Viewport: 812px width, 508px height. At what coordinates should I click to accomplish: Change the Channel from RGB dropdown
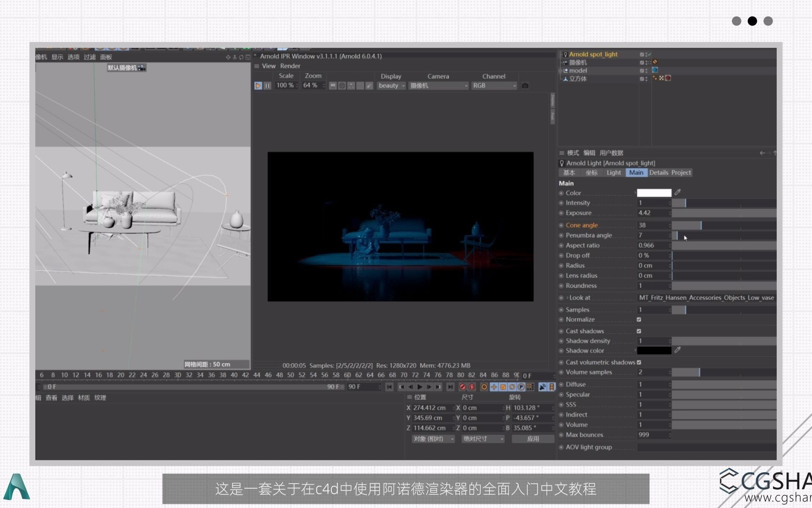pyautogui.click(x=493, y=85)
